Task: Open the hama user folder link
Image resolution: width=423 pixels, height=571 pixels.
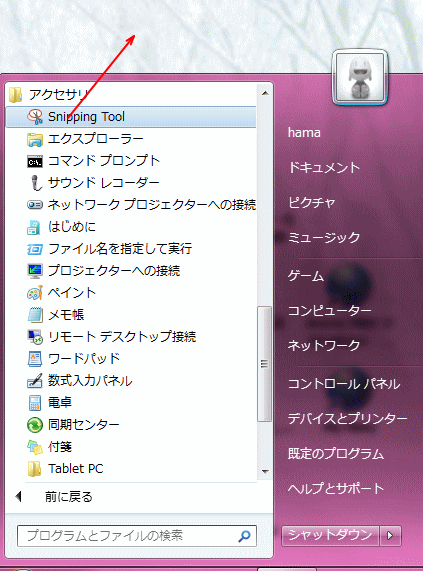Action: [x=304, y=133]
